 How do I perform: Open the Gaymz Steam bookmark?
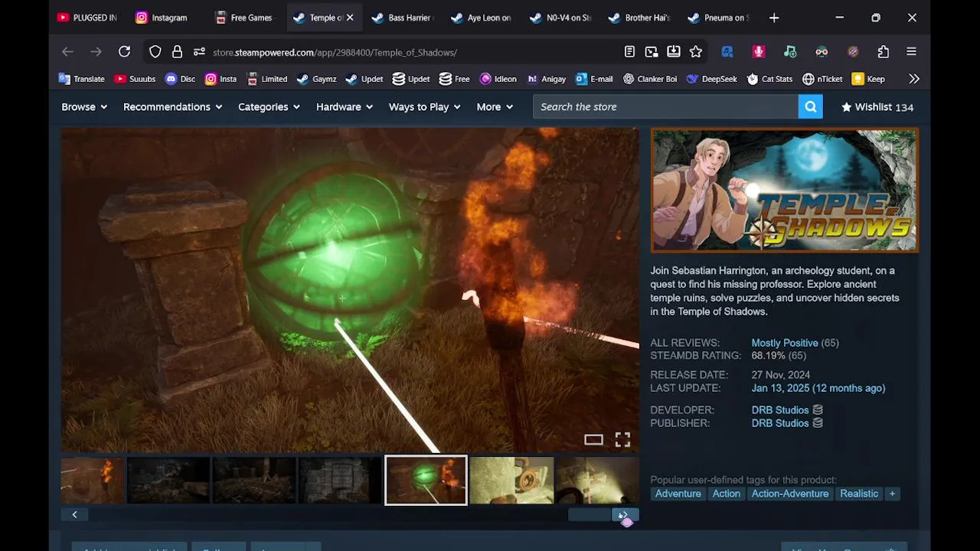coord(316,79)
